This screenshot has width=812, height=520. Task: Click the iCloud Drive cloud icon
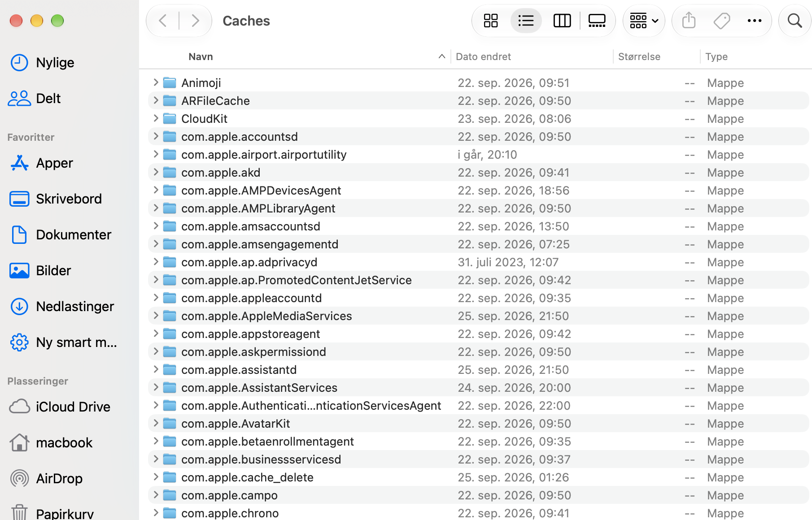pos(20,407)
